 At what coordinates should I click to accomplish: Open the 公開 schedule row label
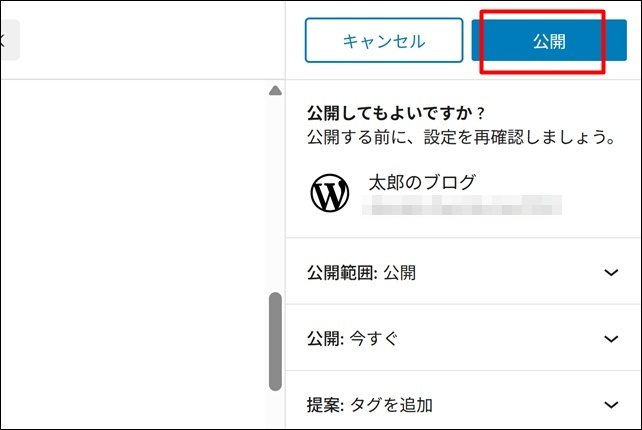324,339
